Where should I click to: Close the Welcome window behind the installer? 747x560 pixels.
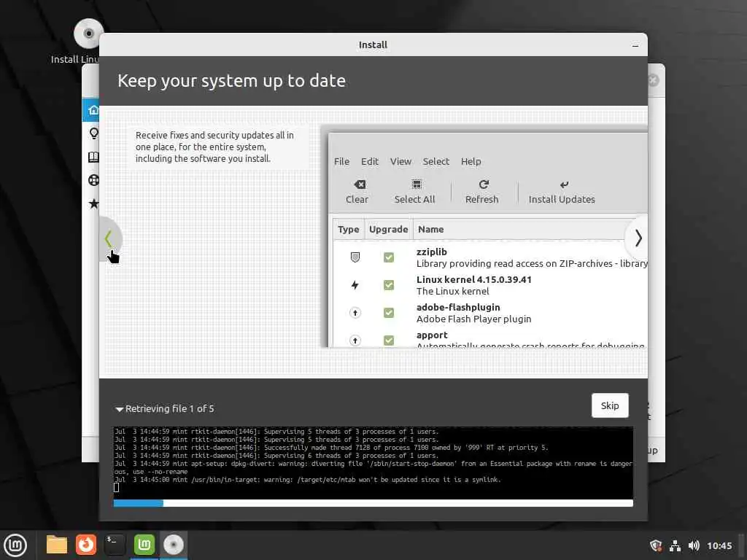pos(653,80)
